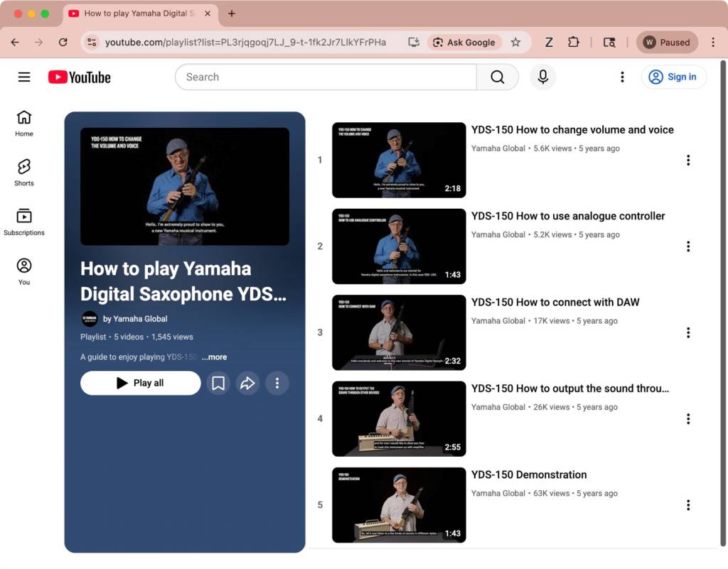Click the Play all button
Image resolution: width=728 pixels, height=569 pixels.
tap(141, 383)
